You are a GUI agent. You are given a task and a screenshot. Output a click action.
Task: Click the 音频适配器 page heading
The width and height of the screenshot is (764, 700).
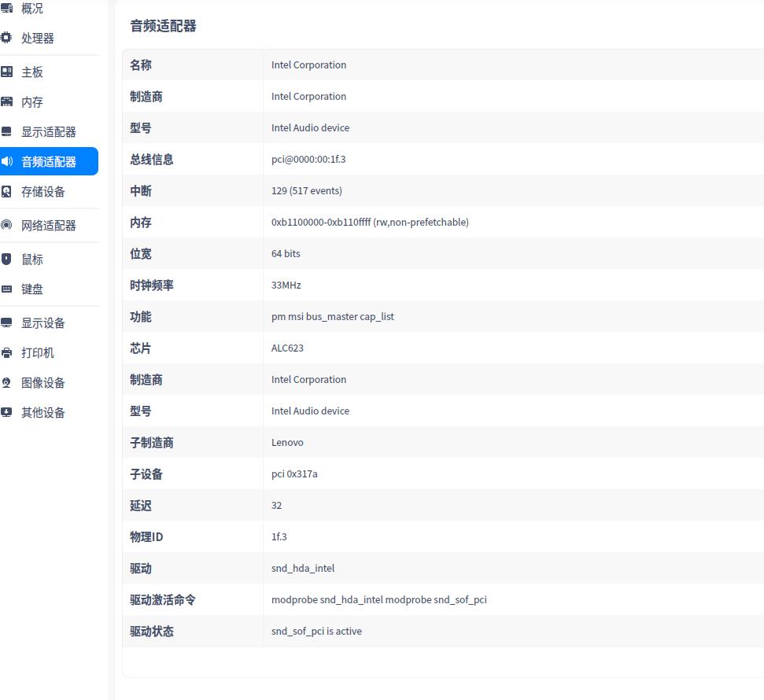[x=163, y=26]
